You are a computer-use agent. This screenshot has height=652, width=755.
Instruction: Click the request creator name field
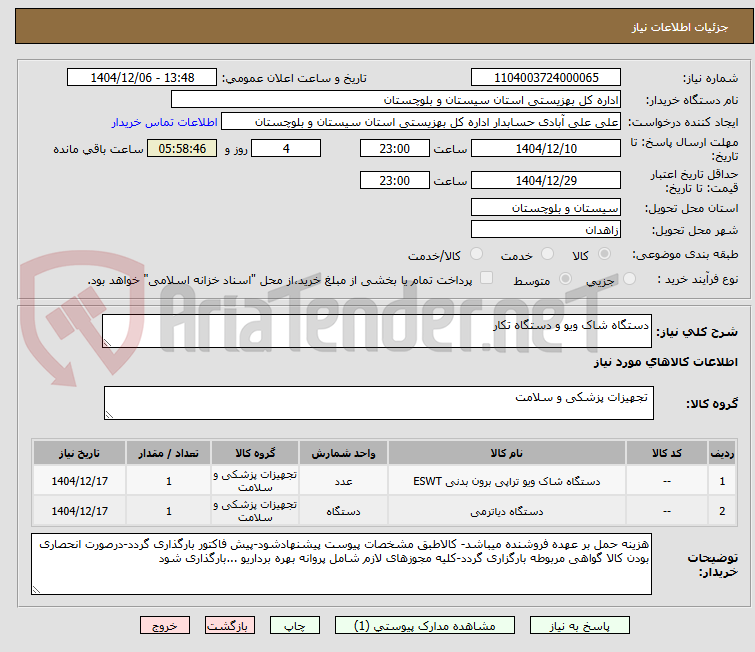[x=421, y=122]
